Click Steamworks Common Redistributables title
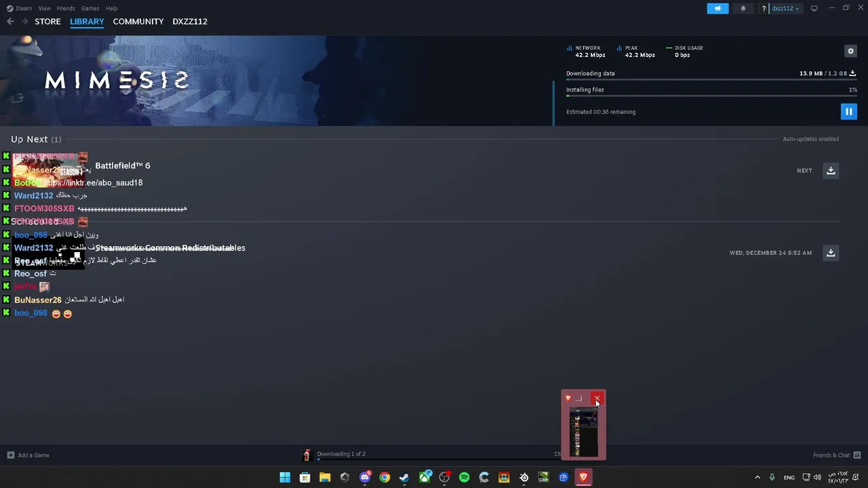This screenshot has width=868, height=488. (x=170, y=247)
